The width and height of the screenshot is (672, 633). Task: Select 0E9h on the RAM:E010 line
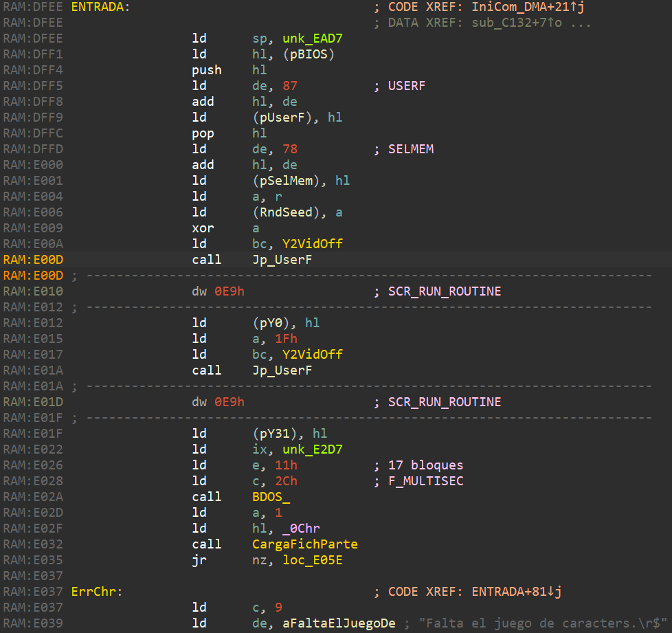click(229, 291)
